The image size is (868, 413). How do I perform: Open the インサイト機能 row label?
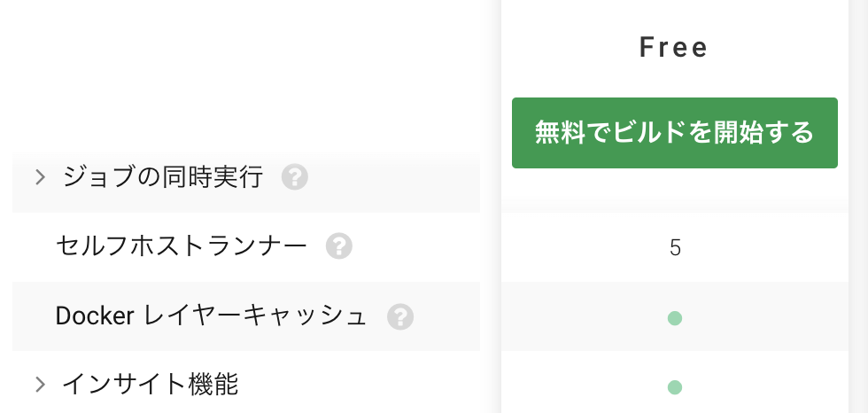[150, 385]
